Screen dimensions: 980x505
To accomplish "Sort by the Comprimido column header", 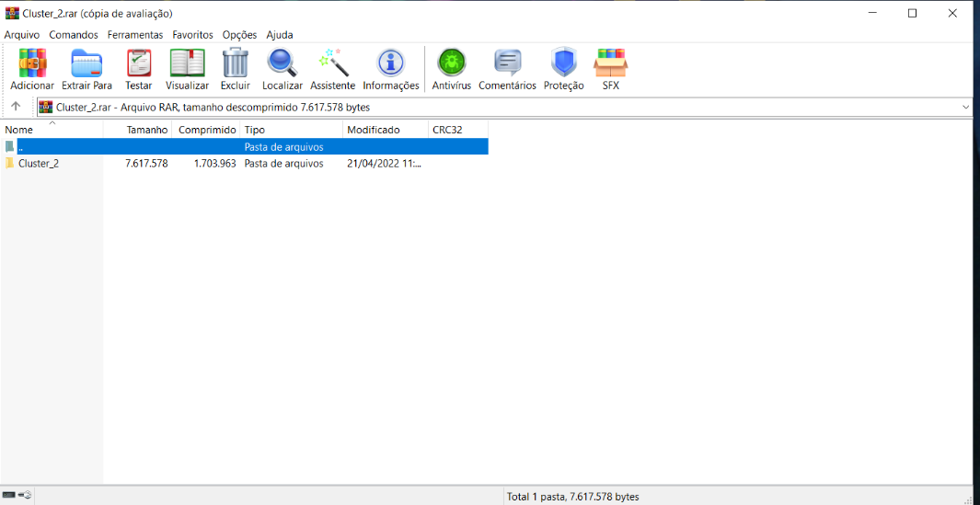I will [x=205, y=130].
